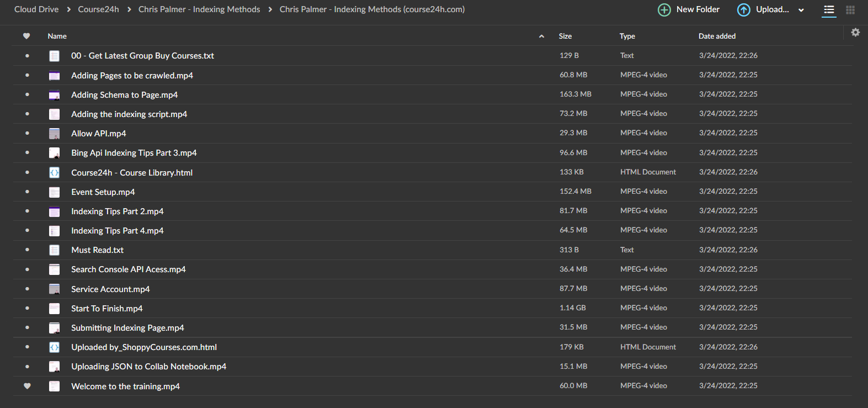
Task: Sort files by Type column
Action: click(627, 36)
